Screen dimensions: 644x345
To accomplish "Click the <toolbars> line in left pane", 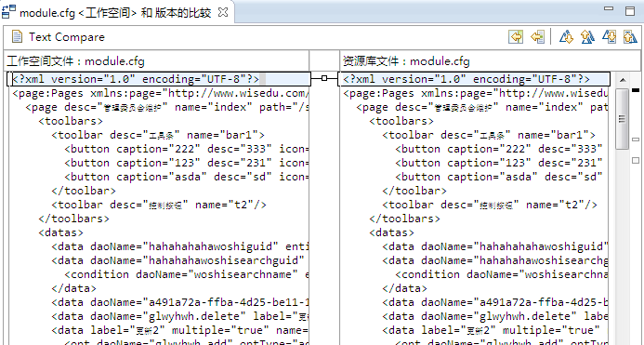I will (71, 121).
